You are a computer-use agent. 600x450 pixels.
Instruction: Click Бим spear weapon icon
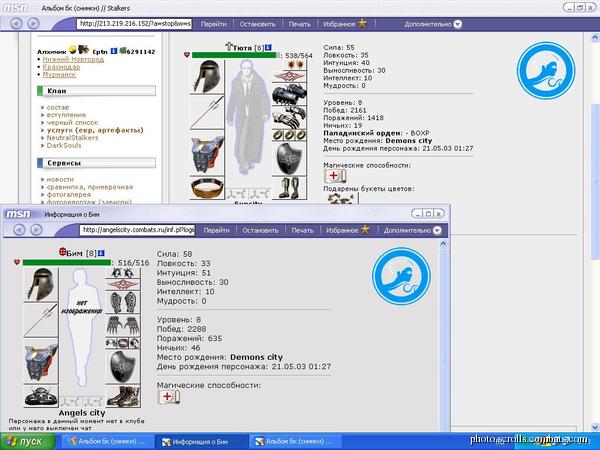coord(41,320)
